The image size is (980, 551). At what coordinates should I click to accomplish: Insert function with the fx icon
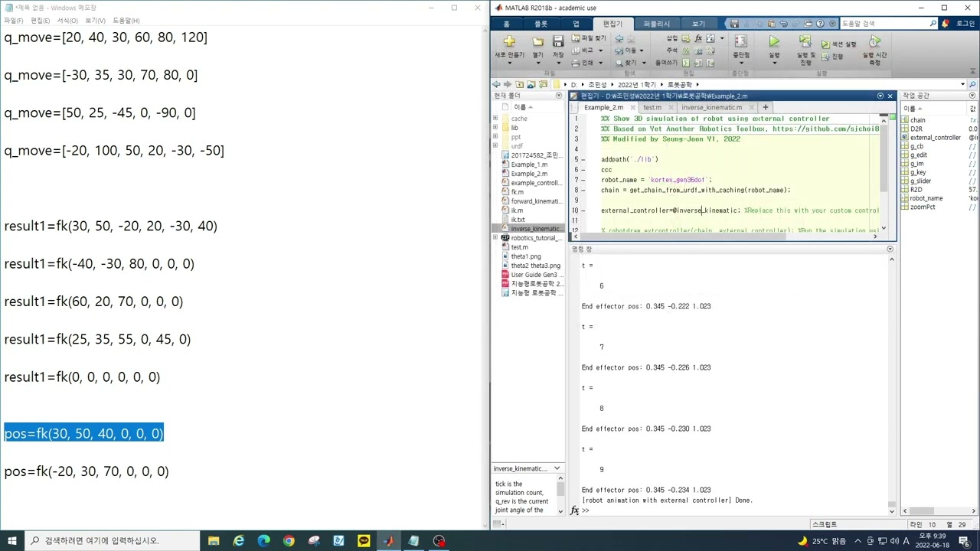(698, 38)
